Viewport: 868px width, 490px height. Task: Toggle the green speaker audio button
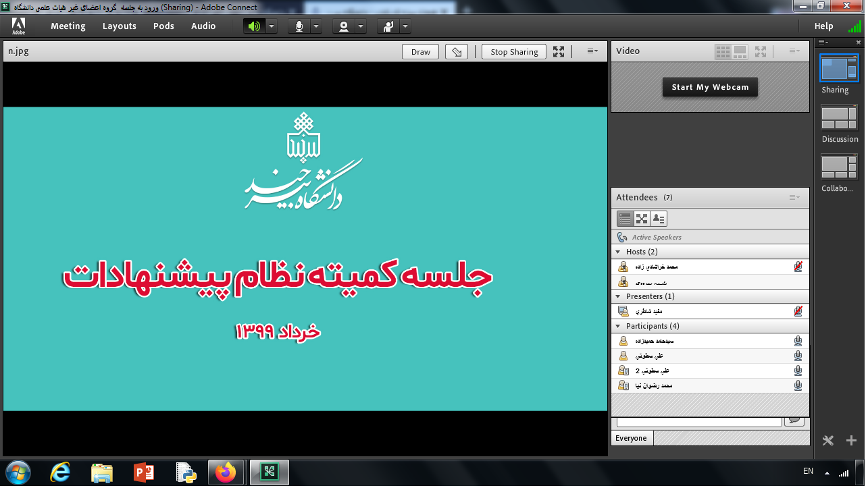[254, 26]
